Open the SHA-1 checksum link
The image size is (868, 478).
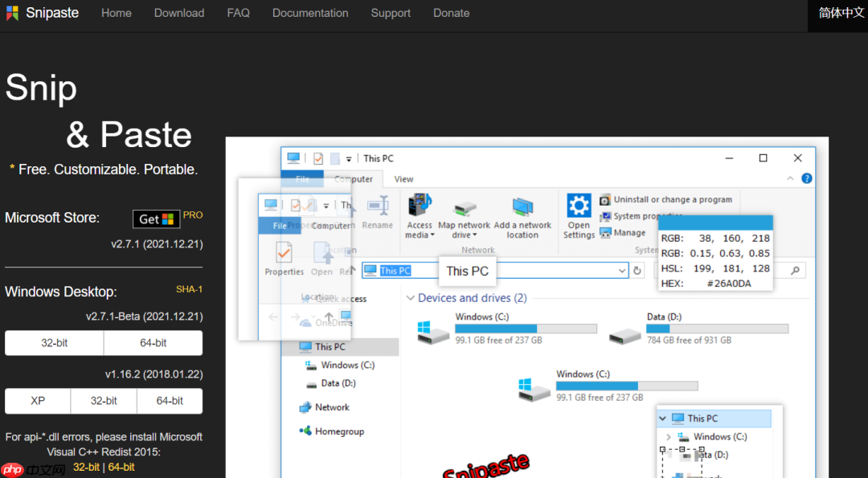click(x=190, y=289)
